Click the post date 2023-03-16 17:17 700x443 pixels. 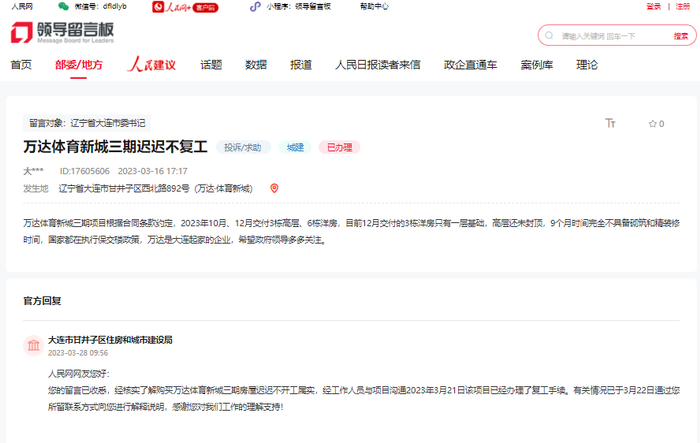pos(153,171)
